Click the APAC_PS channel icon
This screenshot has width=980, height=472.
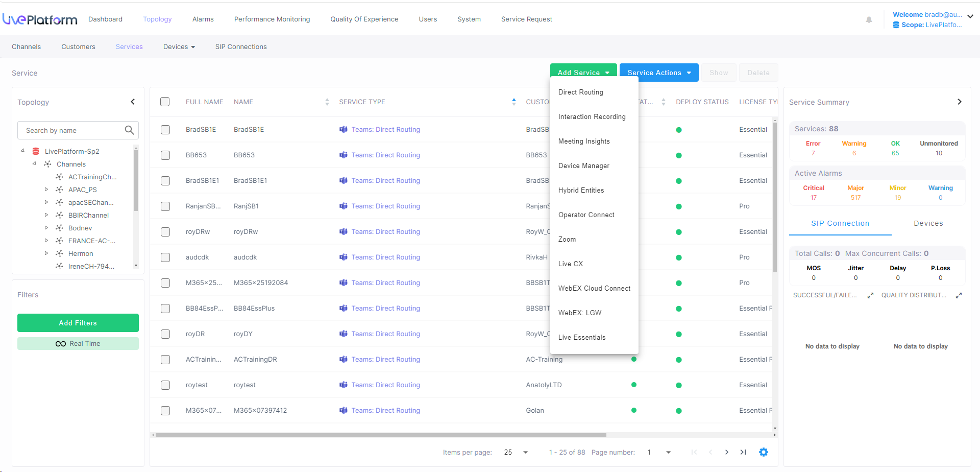click(59, 190)
